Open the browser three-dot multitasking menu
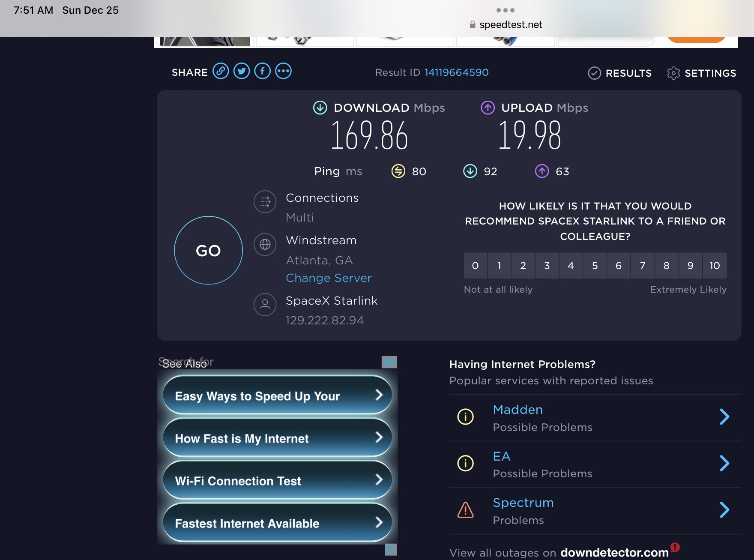Viewport: 754px width, 560px height. tap(506, 10)
